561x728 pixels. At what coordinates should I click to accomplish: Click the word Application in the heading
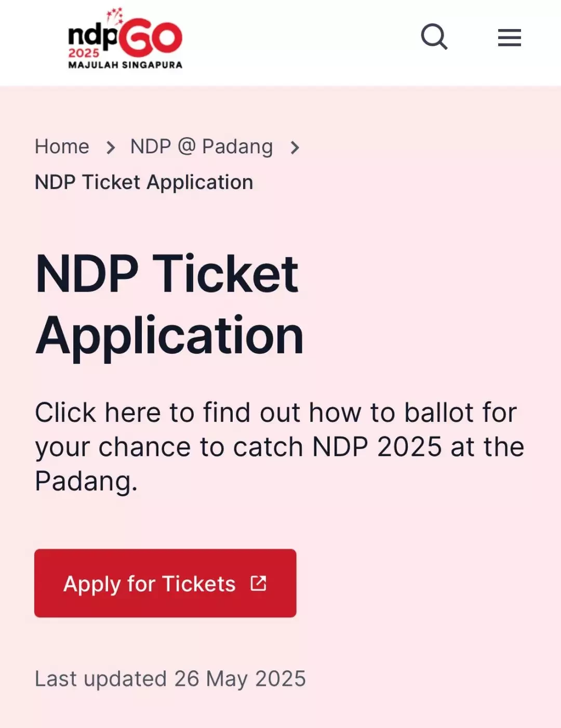point(169,337)
